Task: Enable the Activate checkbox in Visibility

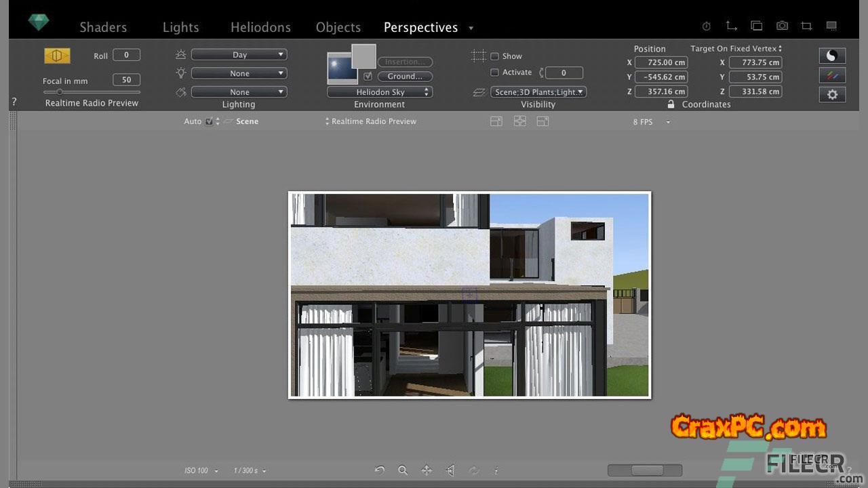Action: [x=494, y=73]
